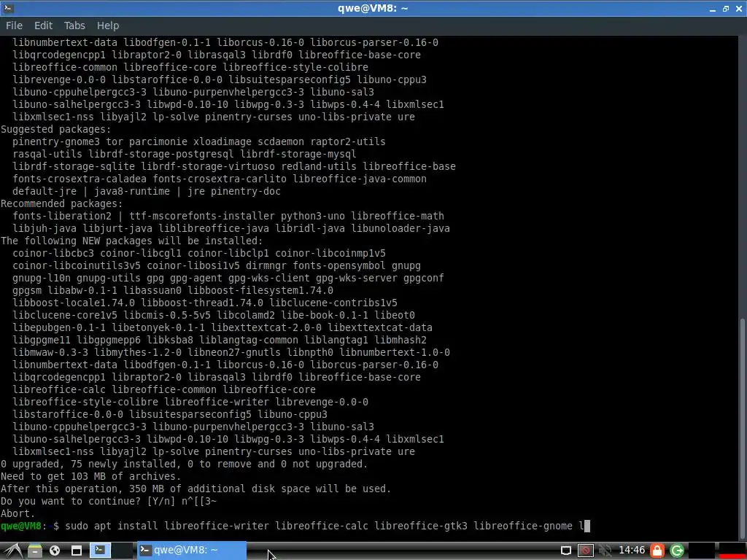Open the Tabs menu

click(75, 26)
